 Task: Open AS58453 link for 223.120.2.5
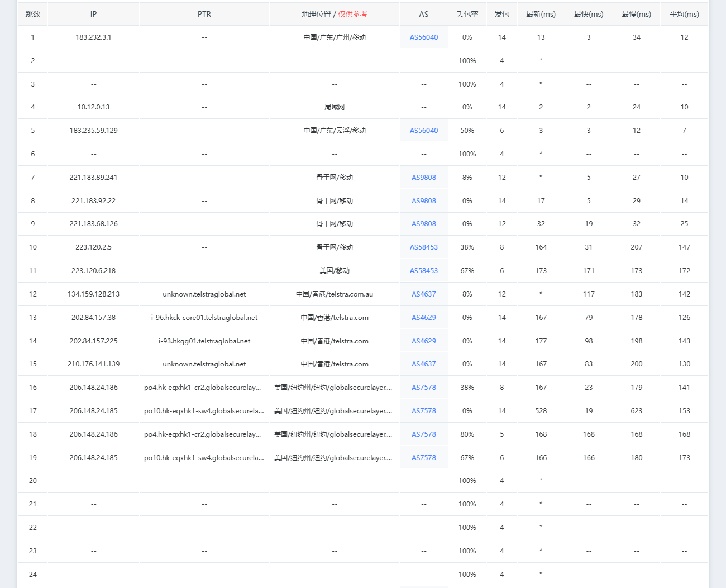tap(423, 247)
